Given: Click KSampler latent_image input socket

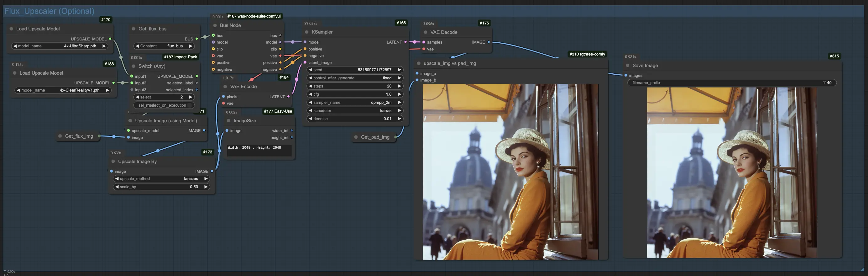Looking at the screenshot, I should pyautogui.click(x=305, y=62).
